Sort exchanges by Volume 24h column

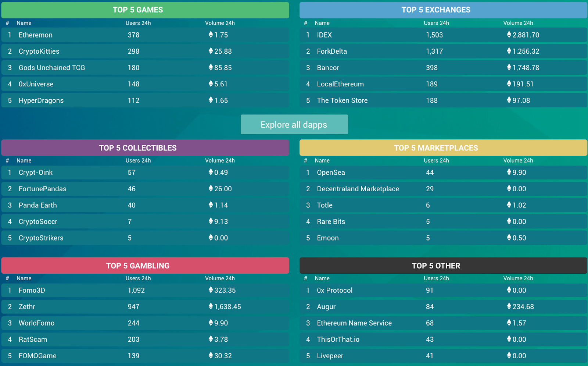(518, 23)
